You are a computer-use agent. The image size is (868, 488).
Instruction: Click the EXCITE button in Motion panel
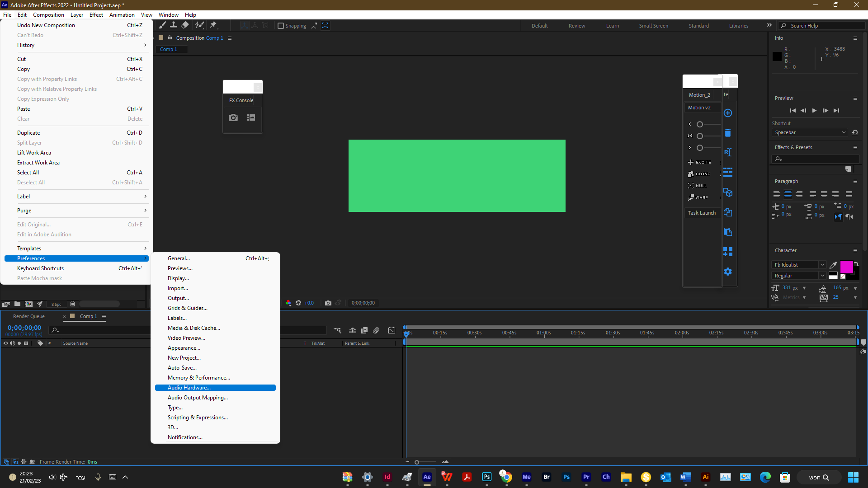coord(700,162)
